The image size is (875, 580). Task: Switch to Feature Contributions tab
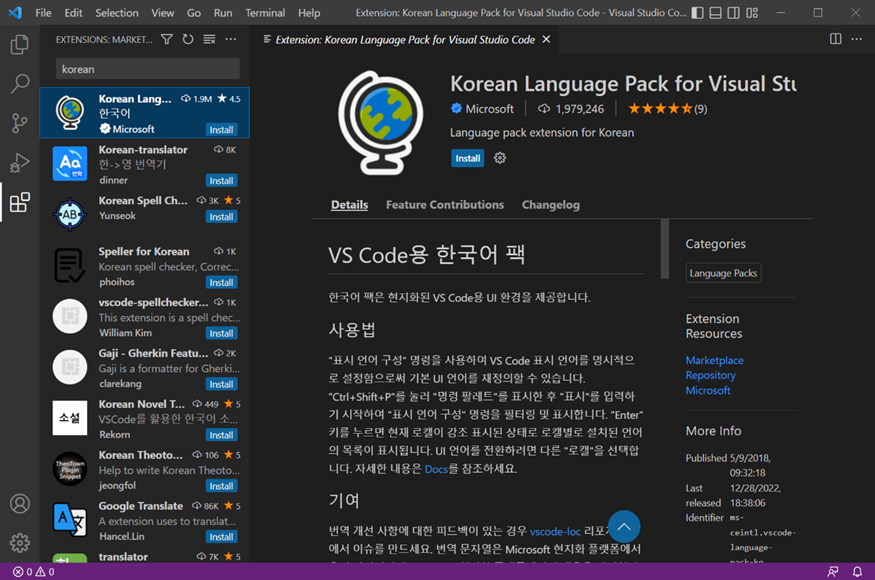[x=445, y=204]
